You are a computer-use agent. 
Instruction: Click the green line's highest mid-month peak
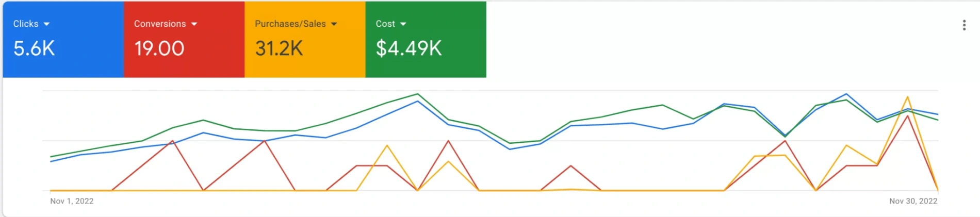click(x=417, y=94)
